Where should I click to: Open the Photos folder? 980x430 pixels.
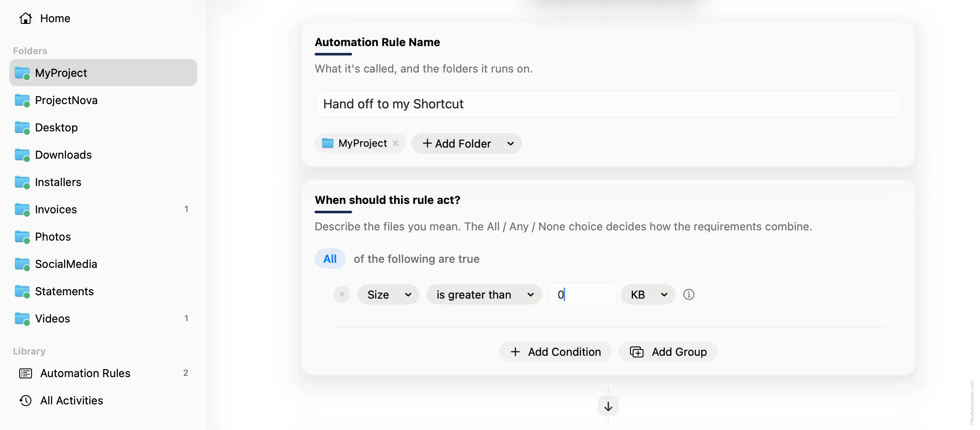pos(103,237)
